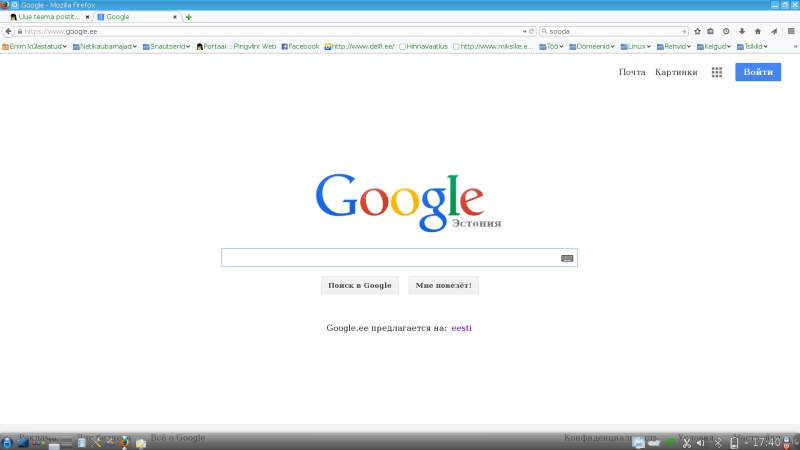Switch to the Uue teema postit tab
800x450 pixels.
pos(47,17)
